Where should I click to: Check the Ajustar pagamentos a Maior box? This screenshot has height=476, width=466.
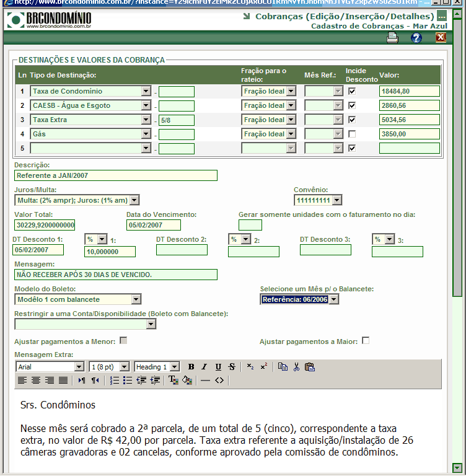[366, 341]
